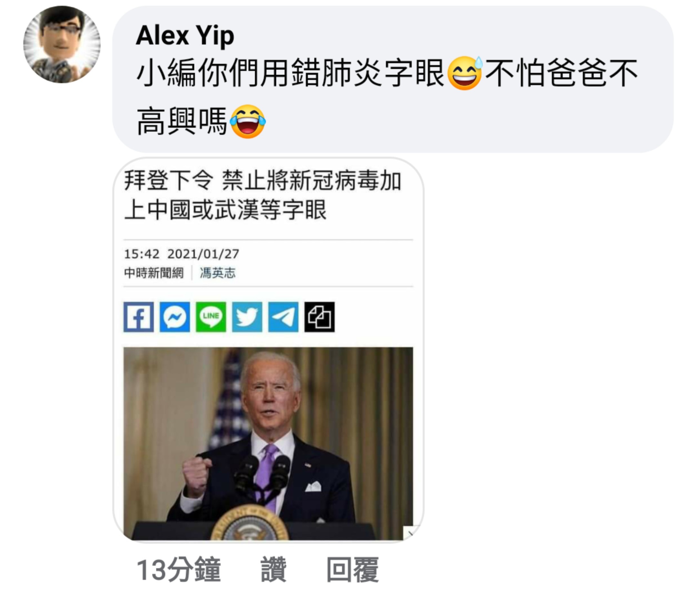Open the headline 拜登下令 禁止將新冠病毒加上中國
This screenshot has width=697, height=616.
click(x=263, y=195)
